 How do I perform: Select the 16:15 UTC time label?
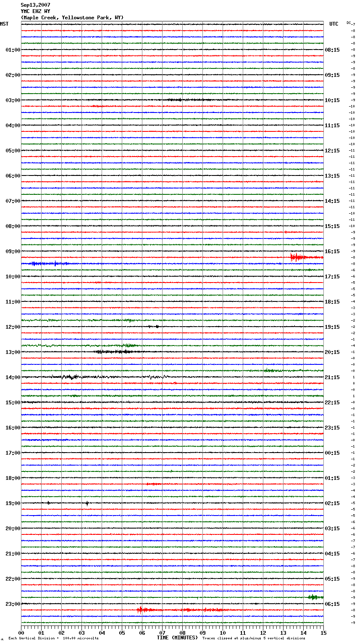pyautogui.click(x=332, y=251)
